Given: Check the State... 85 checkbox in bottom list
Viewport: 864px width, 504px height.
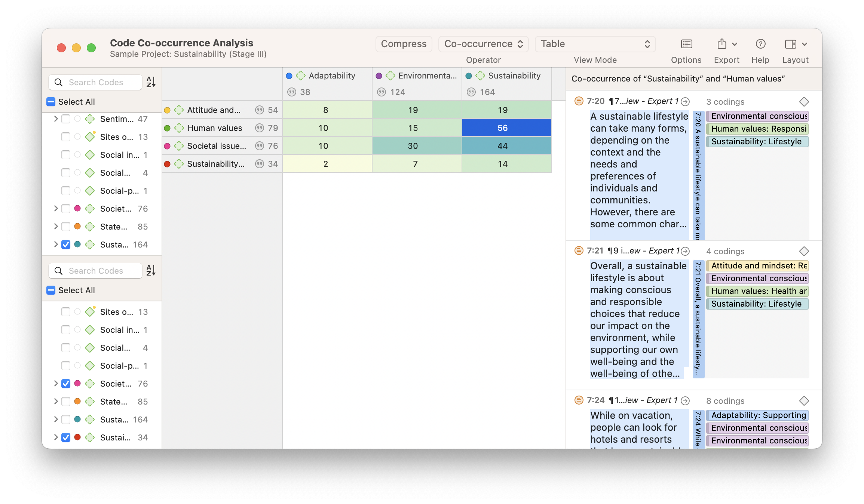Looking at the screenshot, I should tap(66, 402).
